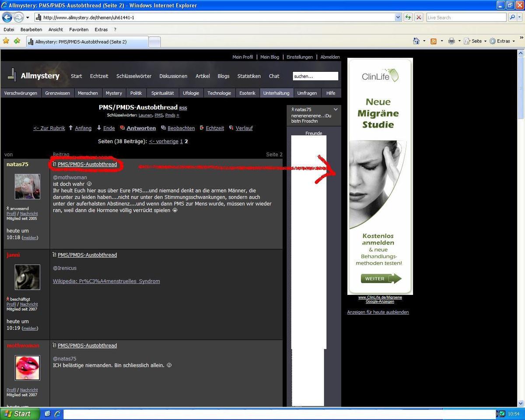The image size is (525, 420).
Task: Click janni's avatar thumbnail
Action: (28, 277)
